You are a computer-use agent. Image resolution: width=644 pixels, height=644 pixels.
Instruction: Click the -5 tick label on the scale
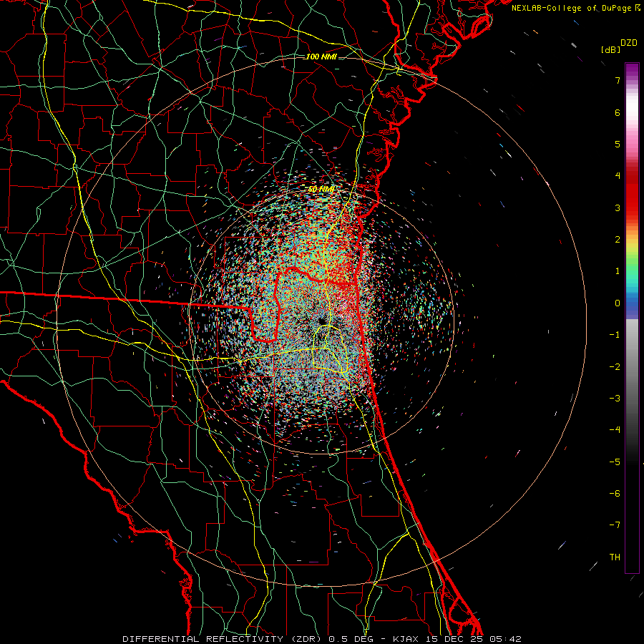pyautogui.click(x=615, y=462)
